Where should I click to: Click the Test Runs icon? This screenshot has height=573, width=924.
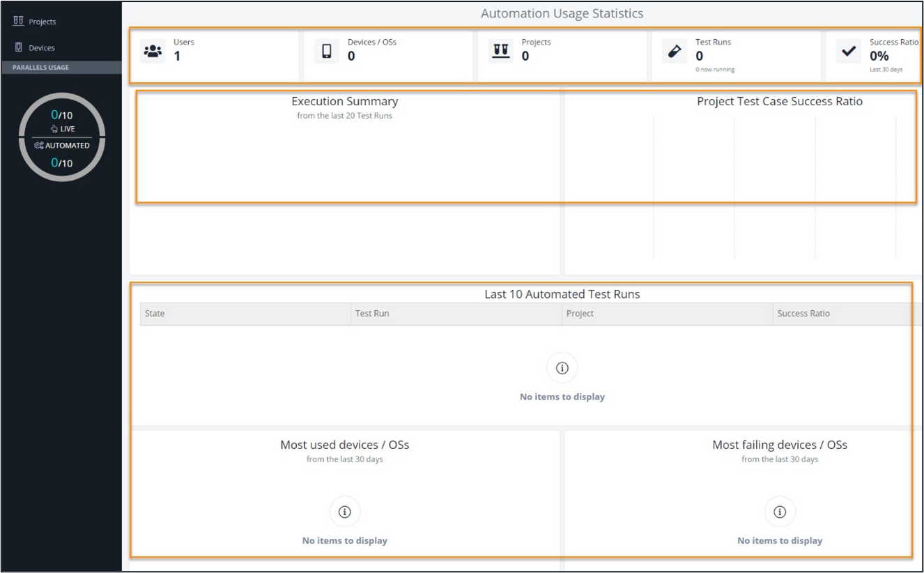(x=674, y=52)
